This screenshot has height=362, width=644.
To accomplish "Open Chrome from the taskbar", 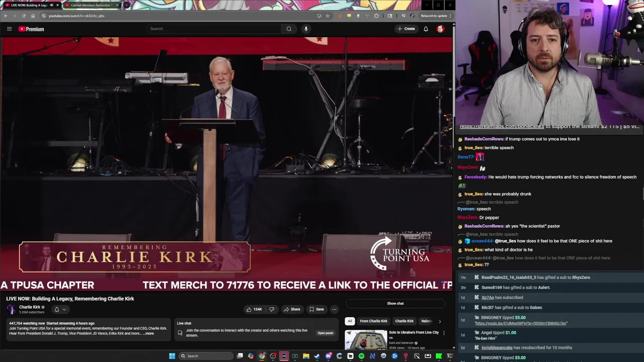I will pos(262,356).
